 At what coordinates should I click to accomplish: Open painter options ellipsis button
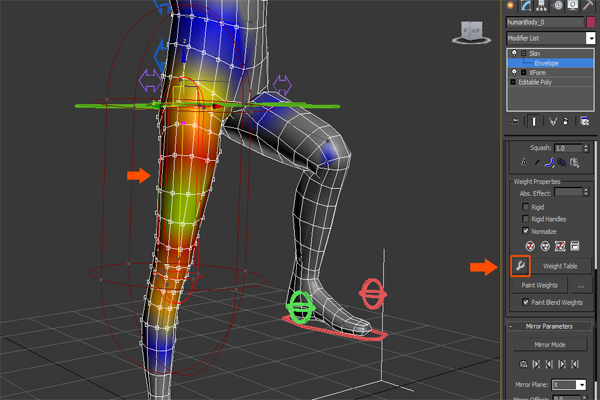tap(581, 286)
